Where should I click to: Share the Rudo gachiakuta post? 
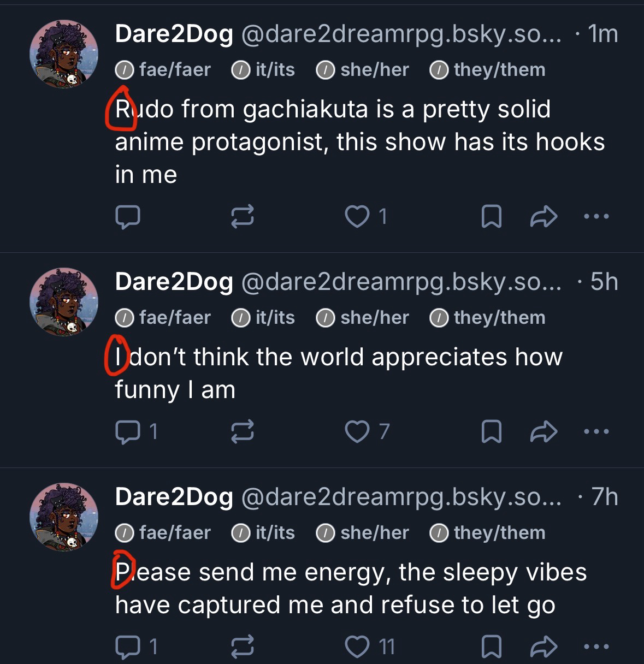[x=543, y=217]
